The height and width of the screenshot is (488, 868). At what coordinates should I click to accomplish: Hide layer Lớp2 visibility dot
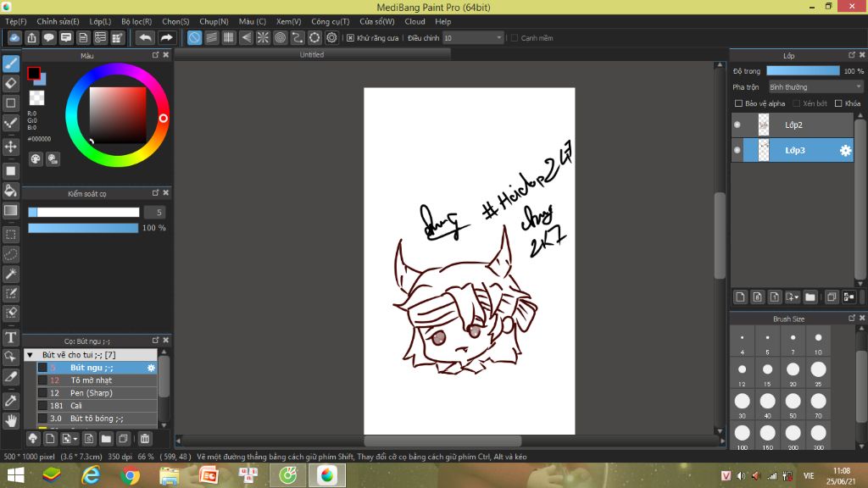737,125
